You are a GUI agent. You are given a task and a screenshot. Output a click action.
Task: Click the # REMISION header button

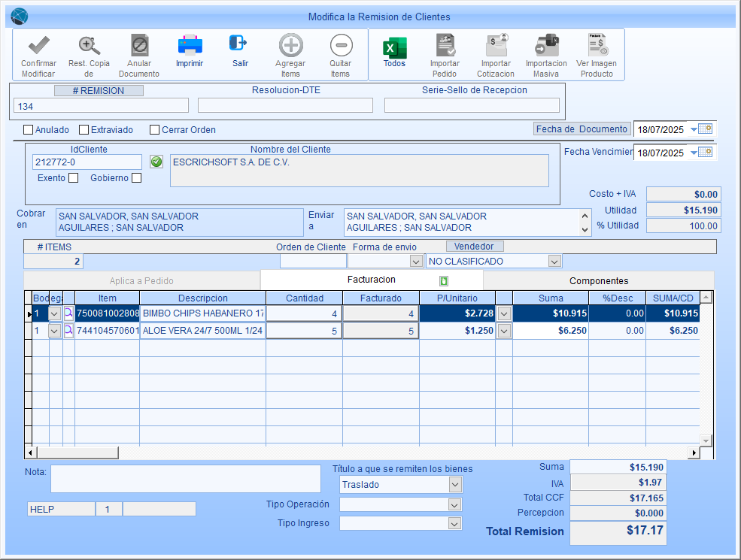click(99, 90)
